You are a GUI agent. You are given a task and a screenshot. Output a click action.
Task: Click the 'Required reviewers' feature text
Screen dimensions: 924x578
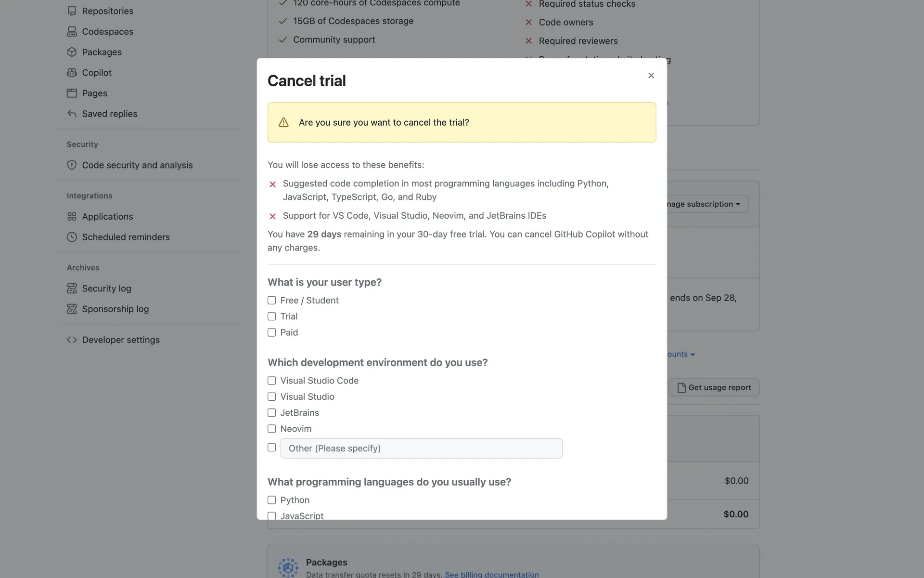click(578, 41)
